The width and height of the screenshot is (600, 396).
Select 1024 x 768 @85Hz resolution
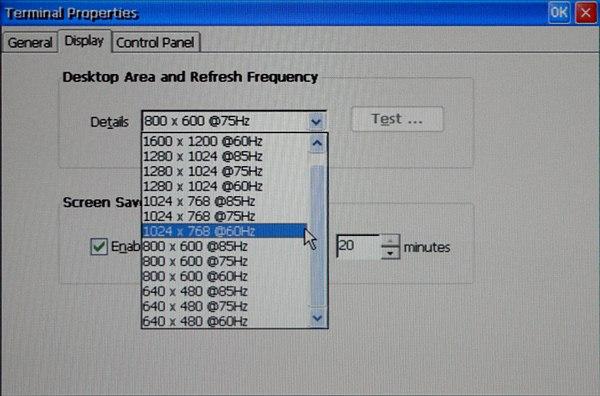click(x=225, y=201)
